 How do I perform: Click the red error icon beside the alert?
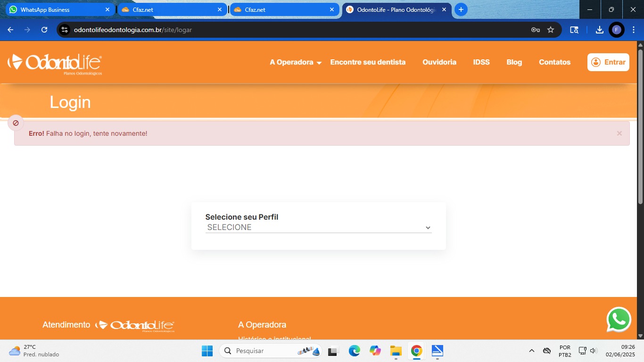16,123
